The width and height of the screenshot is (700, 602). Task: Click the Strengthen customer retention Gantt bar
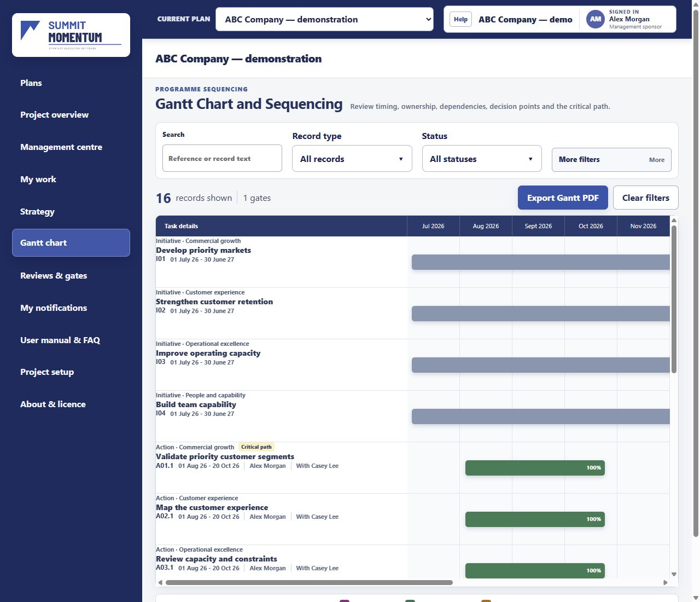point(541,314)
